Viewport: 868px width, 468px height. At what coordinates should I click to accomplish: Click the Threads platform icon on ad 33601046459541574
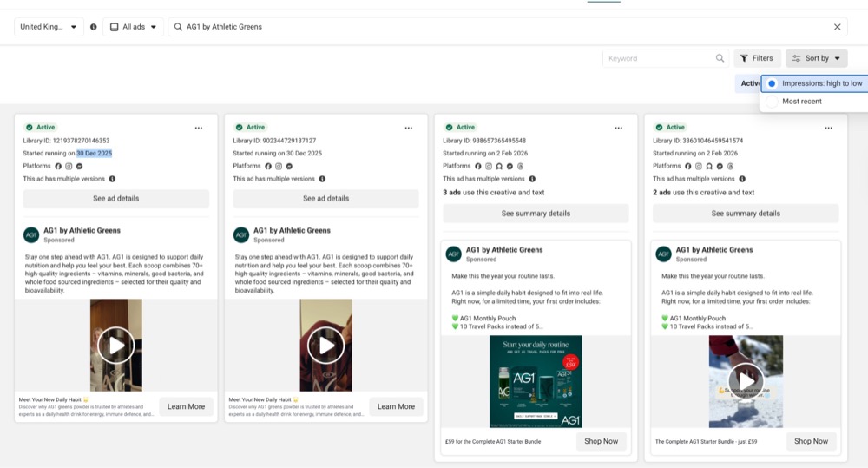(730, 166)
